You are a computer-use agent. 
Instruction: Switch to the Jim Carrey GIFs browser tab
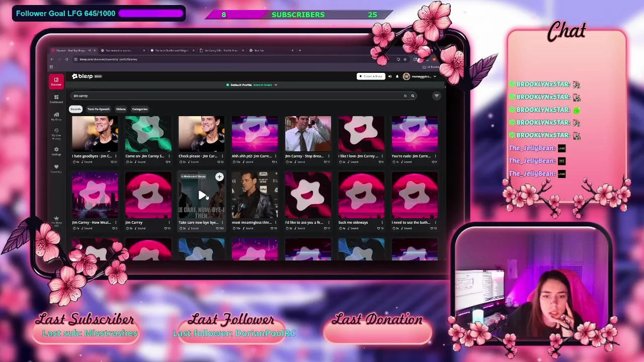tap(221, 50)
